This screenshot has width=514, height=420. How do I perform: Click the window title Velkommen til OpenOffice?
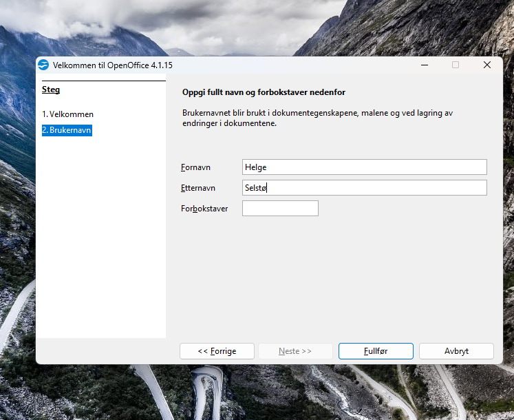[x=112, y=65]
